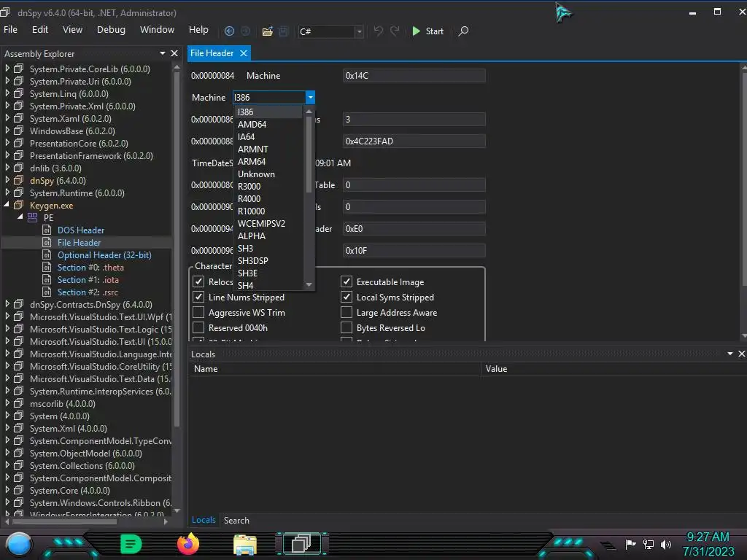Open the View menu
Screen dimensions: 747x560
pos(72,29)
